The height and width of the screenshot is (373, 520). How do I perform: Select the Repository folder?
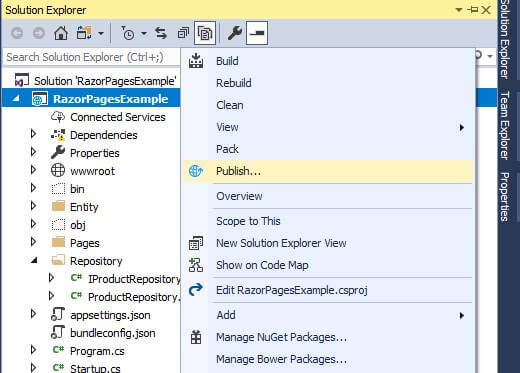(x=96, y=261)
